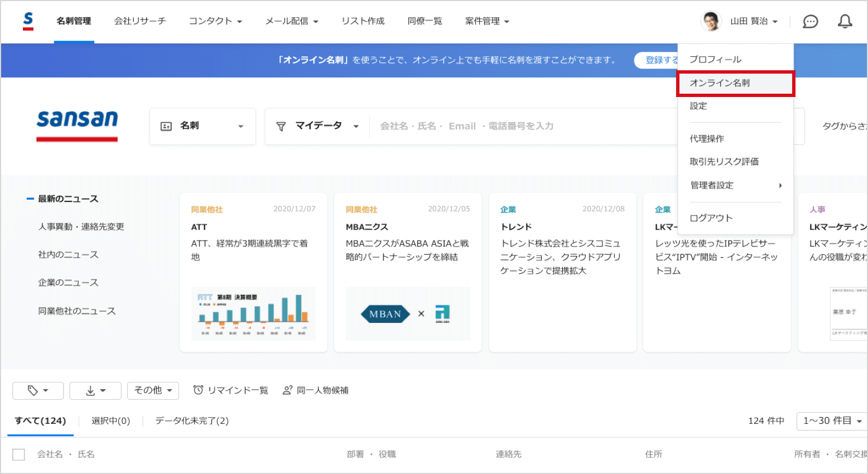Open the 山田 賢治 user name dropdown

(x=754, y=21)
